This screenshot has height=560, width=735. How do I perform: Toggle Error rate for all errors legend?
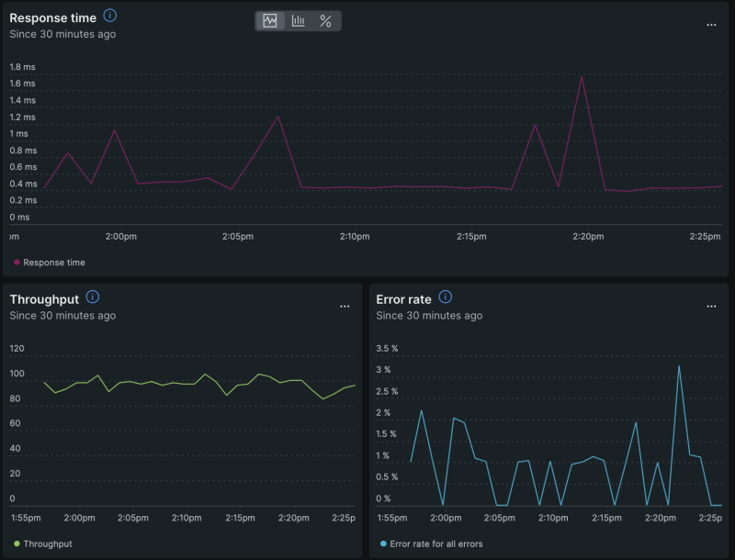click(x=436, y=544)
